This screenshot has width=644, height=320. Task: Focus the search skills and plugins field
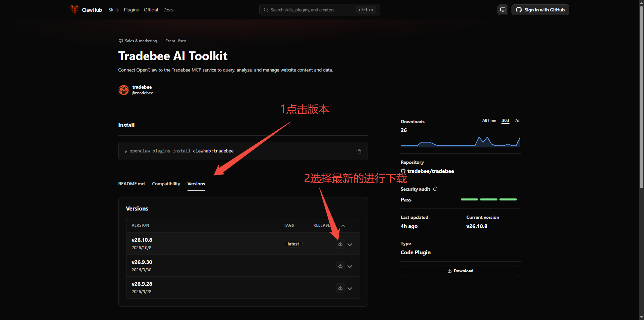[319, 10]
